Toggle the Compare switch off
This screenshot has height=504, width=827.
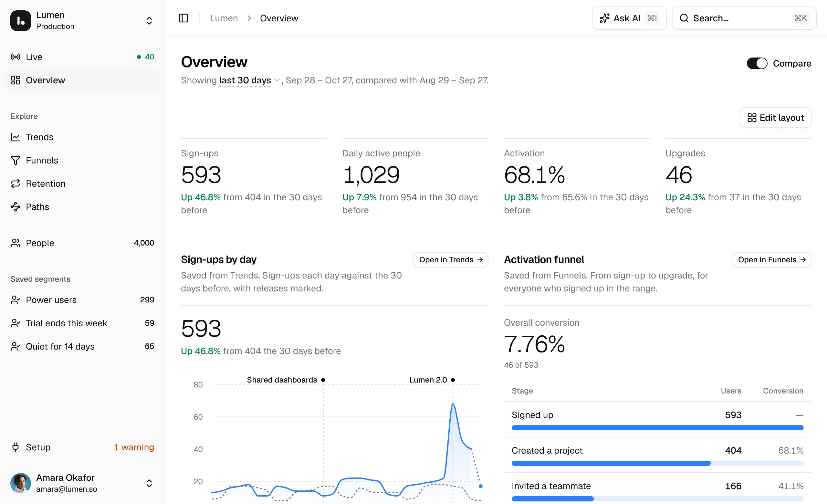click(757, 63)
